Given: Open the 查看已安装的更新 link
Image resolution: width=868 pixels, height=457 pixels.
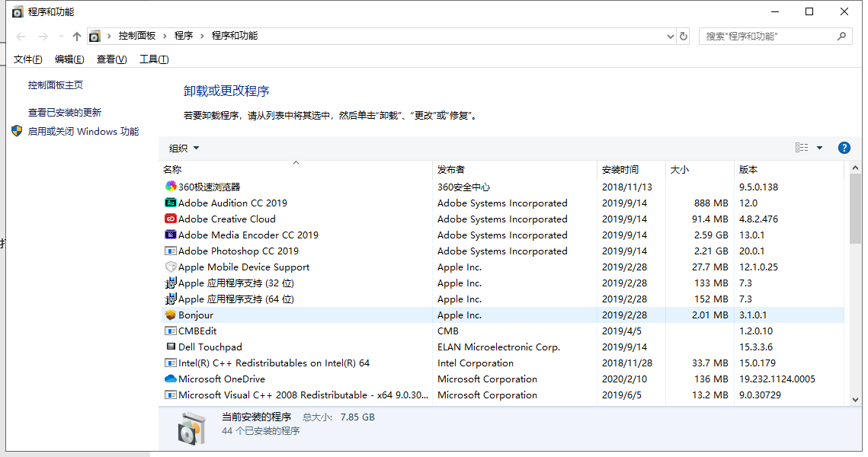Looking at the screenshot, I should 65,112.
